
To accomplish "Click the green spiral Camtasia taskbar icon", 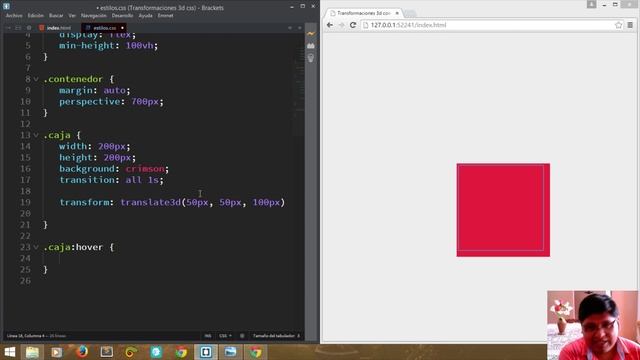I will 131,352.
